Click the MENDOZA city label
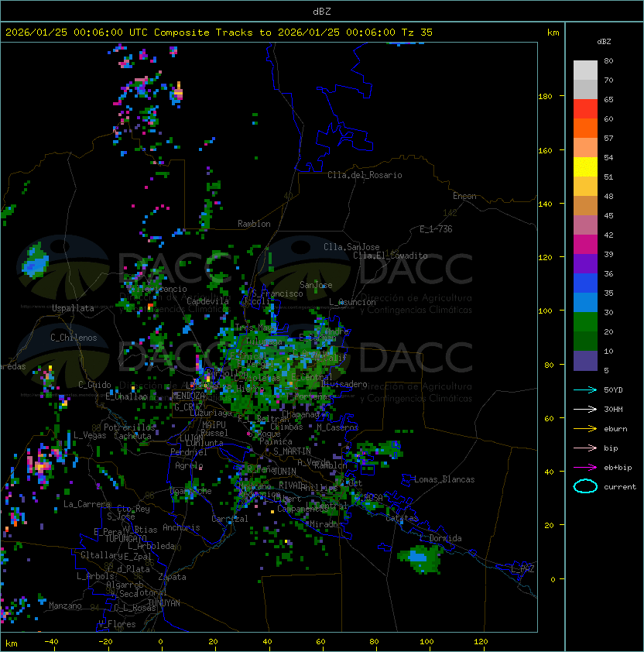The height and width of the screenshot is (652, 644). pos(188,396)
